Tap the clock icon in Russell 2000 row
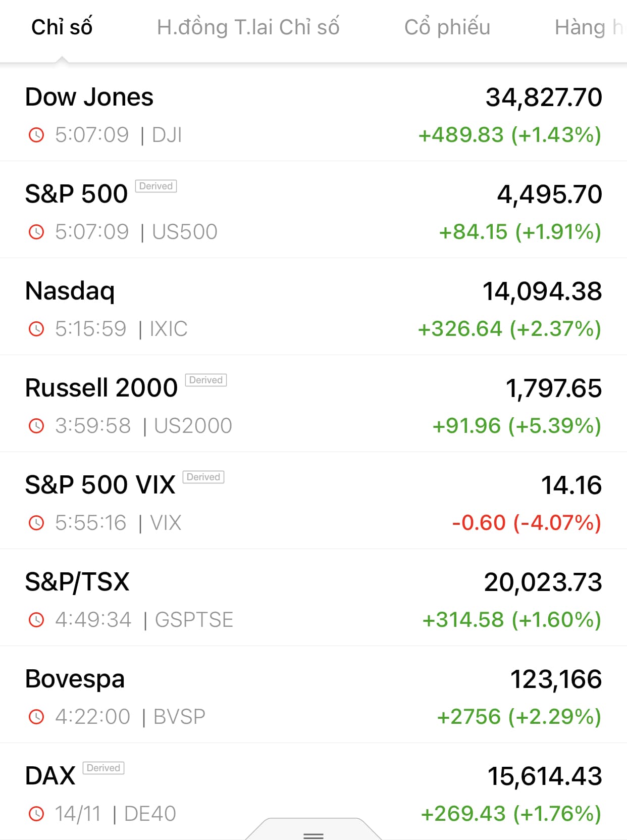Viewport: 627px width, 840px height. click(36, 426)
